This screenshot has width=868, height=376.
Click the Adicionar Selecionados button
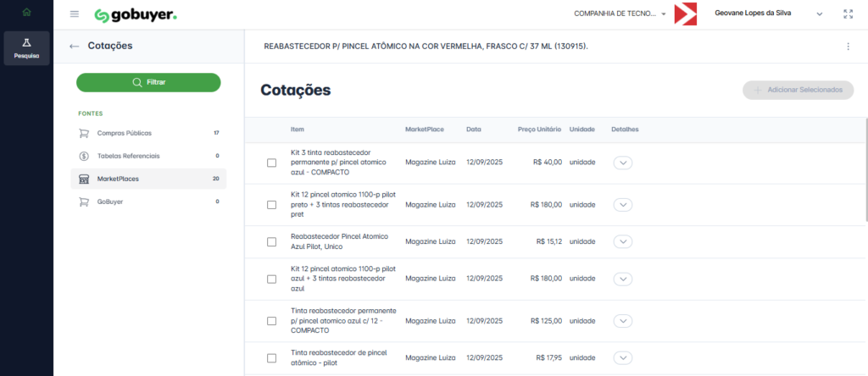(797, 90)
